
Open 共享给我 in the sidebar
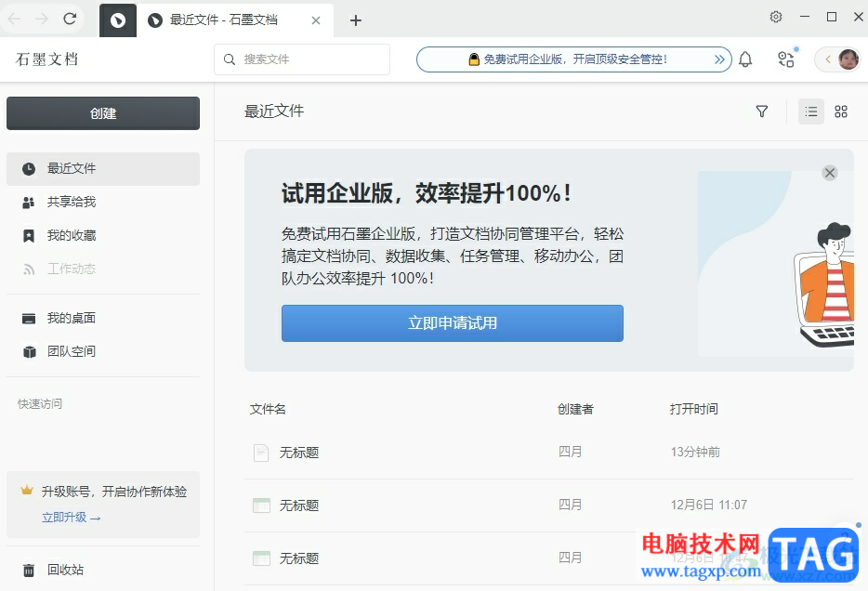coord(103,202)
